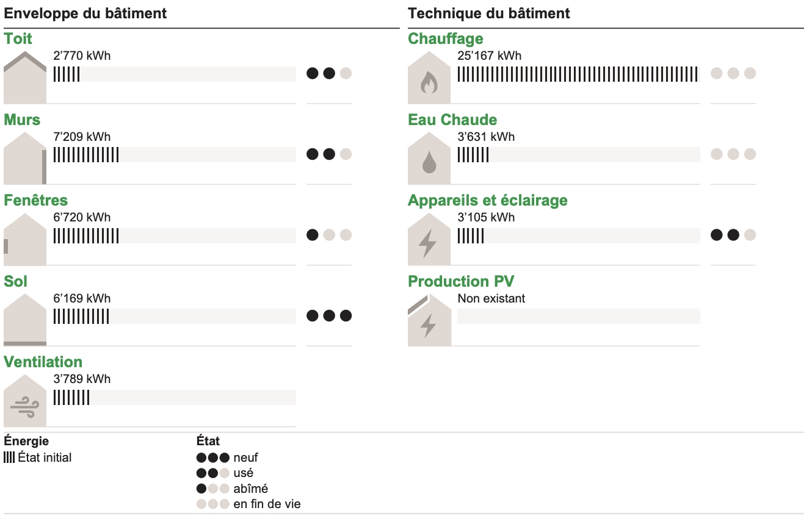
Task: Select the Sol floor house icon
Action: click(x=25, y=320)
